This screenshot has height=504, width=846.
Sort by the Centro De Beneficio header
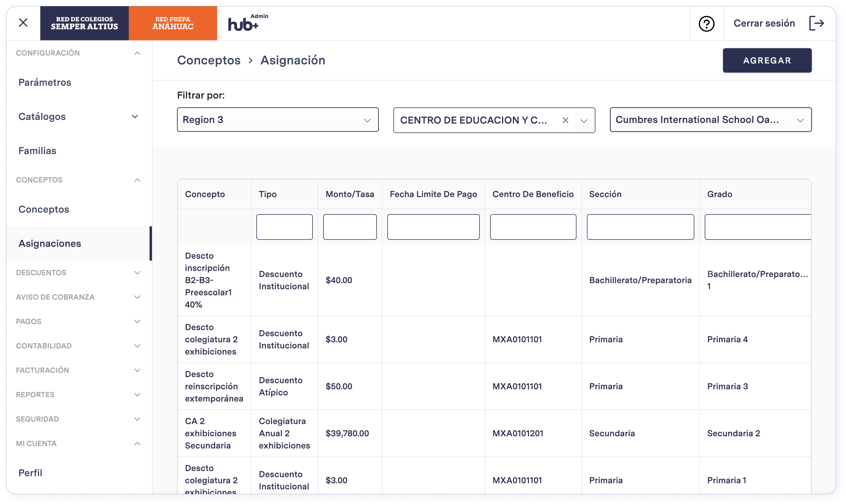[x=533, y=194]
